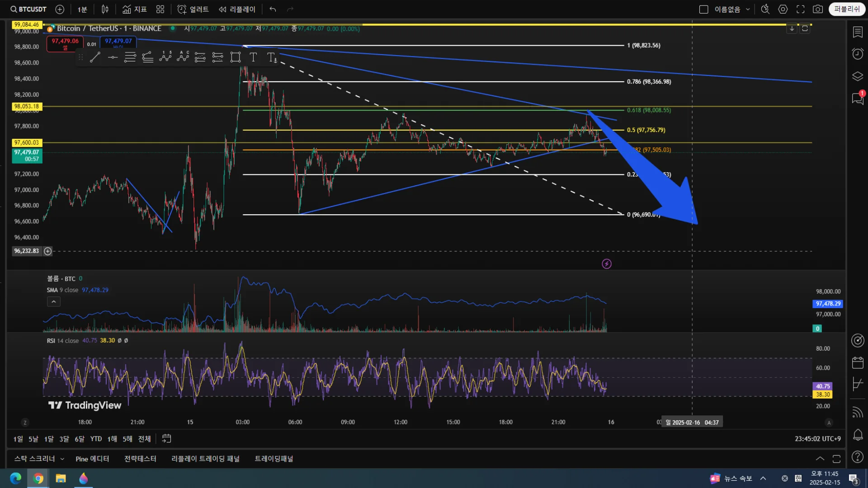Toggle the layout checkbox beside 이름없음
Image resolution: width=868 pixels, height=488 pixels.
(703, 9)
